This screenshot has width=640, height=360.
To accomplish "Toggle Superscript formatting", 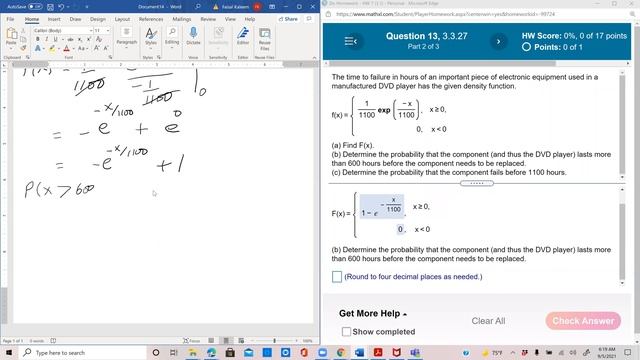I will (x=89, y=39).
